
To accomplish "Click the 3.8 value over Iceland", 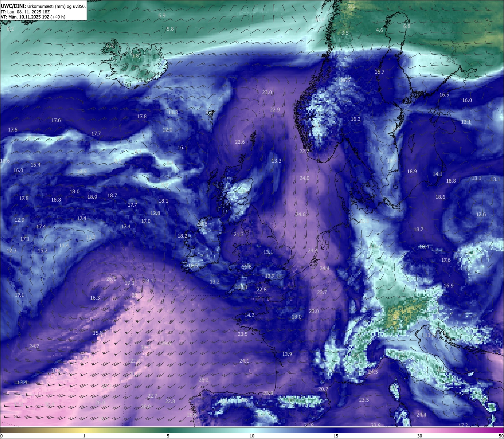I will (x=135, y=56).
